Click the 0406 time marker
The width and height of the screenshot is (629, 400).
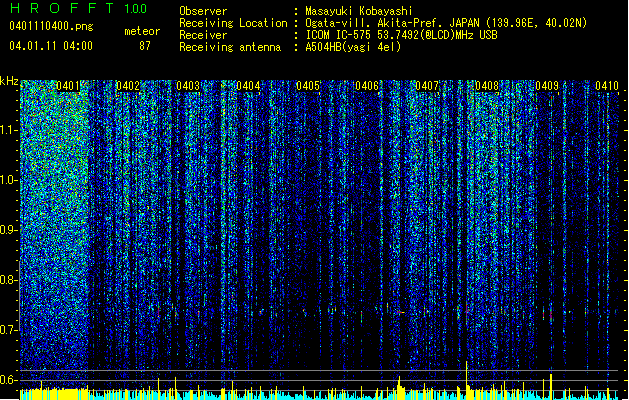tap(367, 86)
